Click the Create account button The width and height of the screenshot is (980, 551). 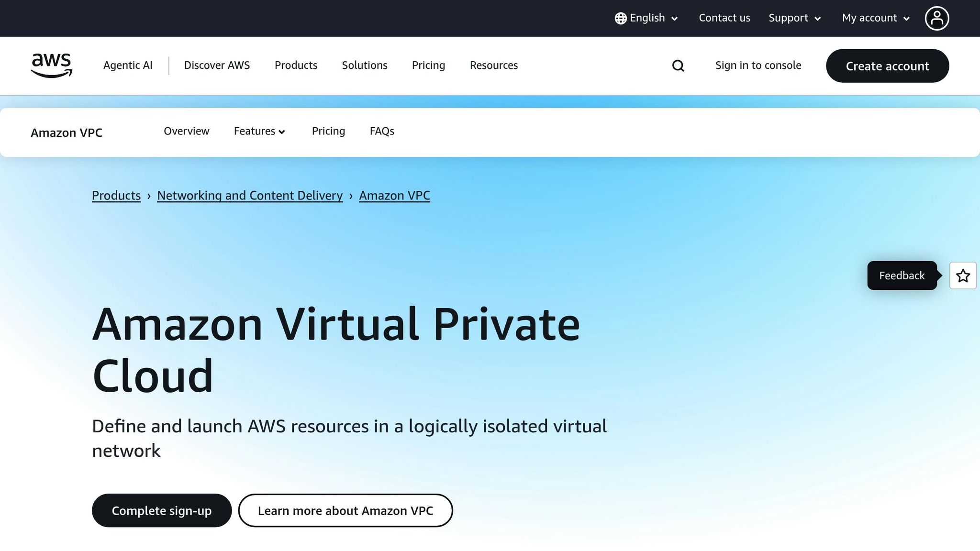pos(887,66)
